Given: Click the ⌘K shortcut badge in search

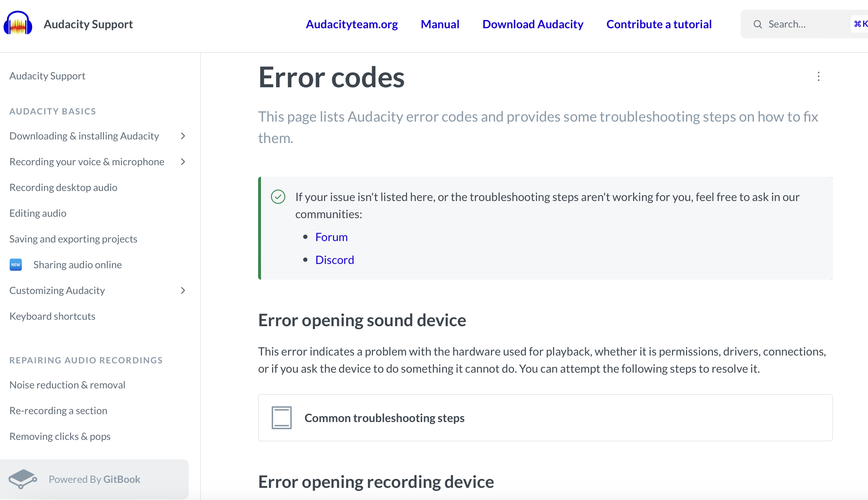Looking at the screenshot, I should pyautogui.click(x=860, y=24).
